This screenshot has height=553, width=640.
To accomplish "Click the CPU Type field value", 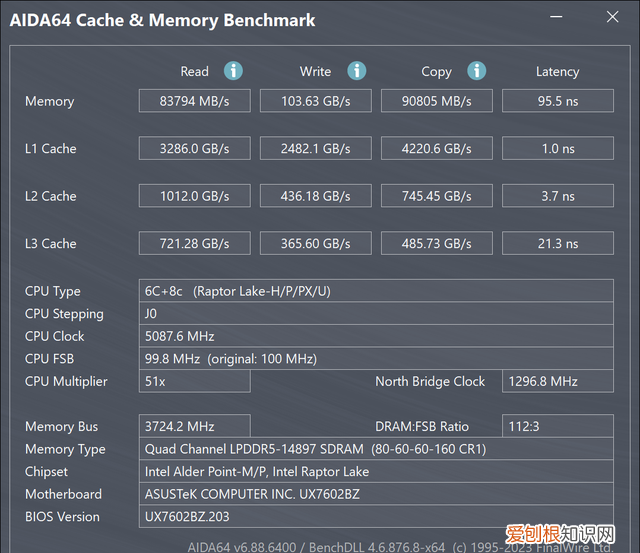I will tap(376, 291).
